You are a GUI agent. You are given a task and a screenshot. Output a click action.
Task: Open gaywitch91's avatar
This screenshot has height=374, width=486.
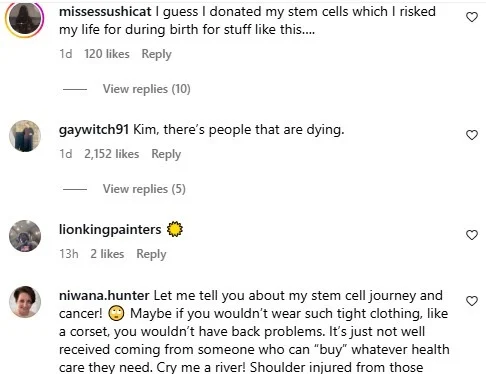(x=25, y=136)
